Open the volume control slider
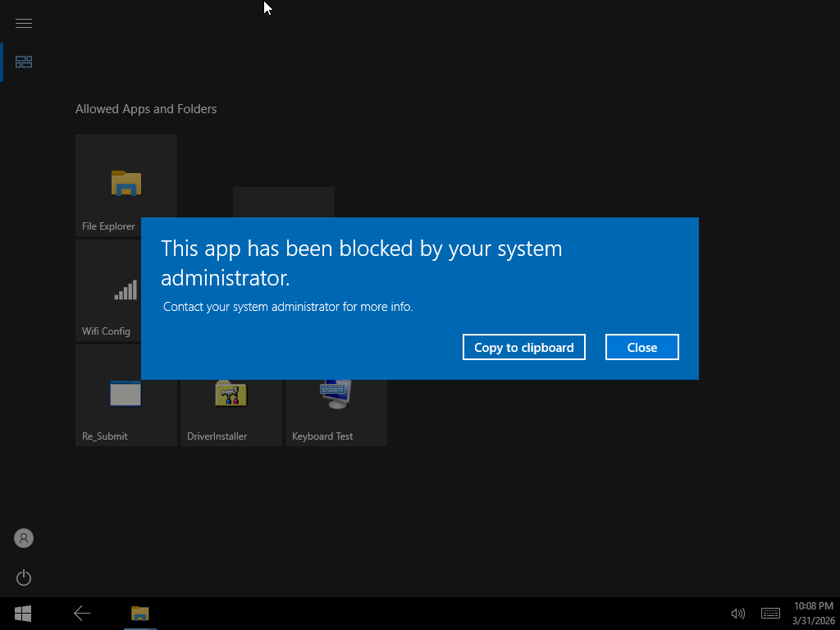The width and height of the screenshot is (840, 630). coord(737,613)
